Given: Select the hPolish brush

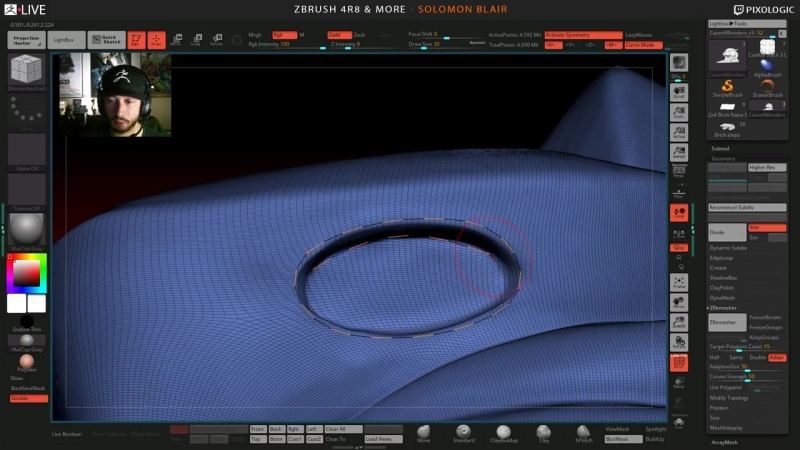Looking at the screenshot, I should pos(584,434).
